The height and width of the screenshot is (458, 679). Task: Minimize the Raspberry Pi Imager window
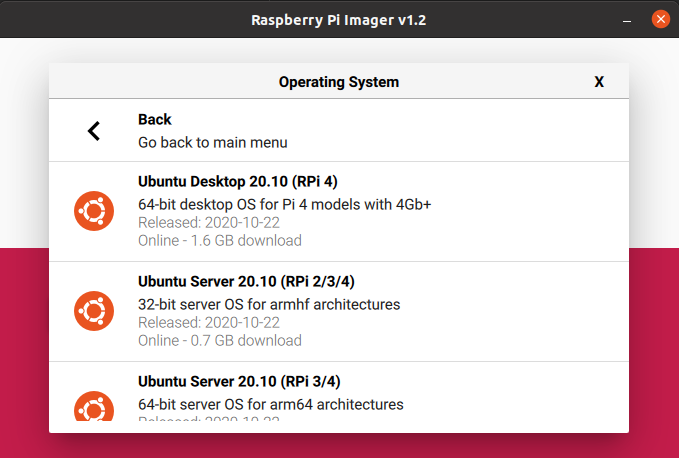tap(627, 20)
